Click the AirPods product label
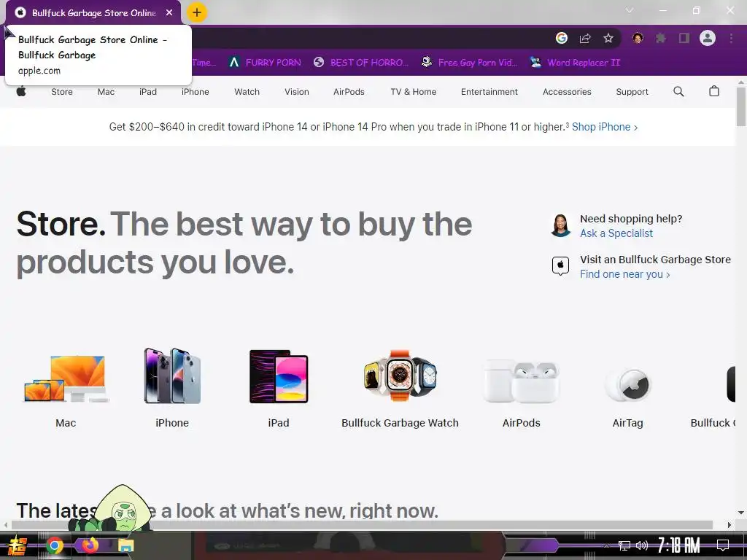747x560 pixels. coord(521,423)
